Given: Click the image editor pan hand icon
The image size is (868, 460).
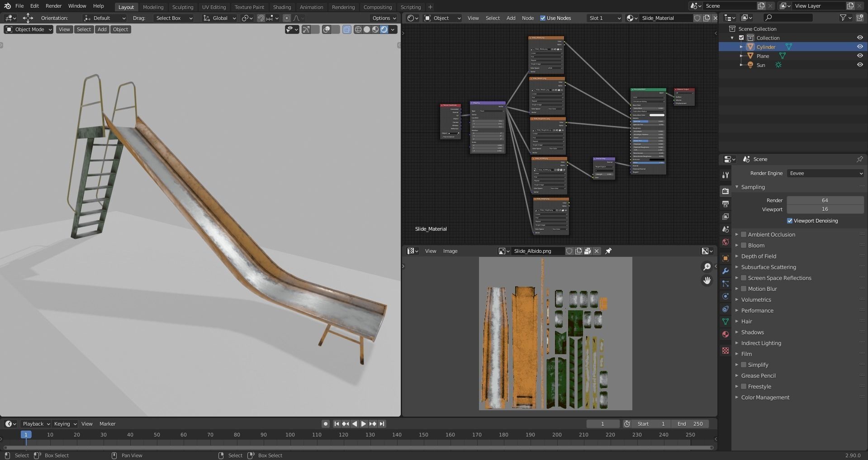Looking at the screenshot, I should click(x=707, y=280).
